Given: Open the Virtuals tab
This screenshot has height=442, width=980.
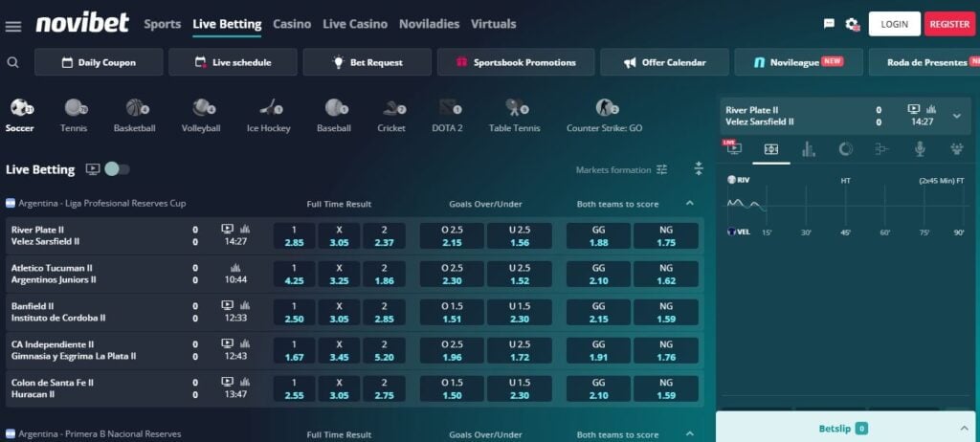Looking at the screenshot, I should (x=493, y=24).
